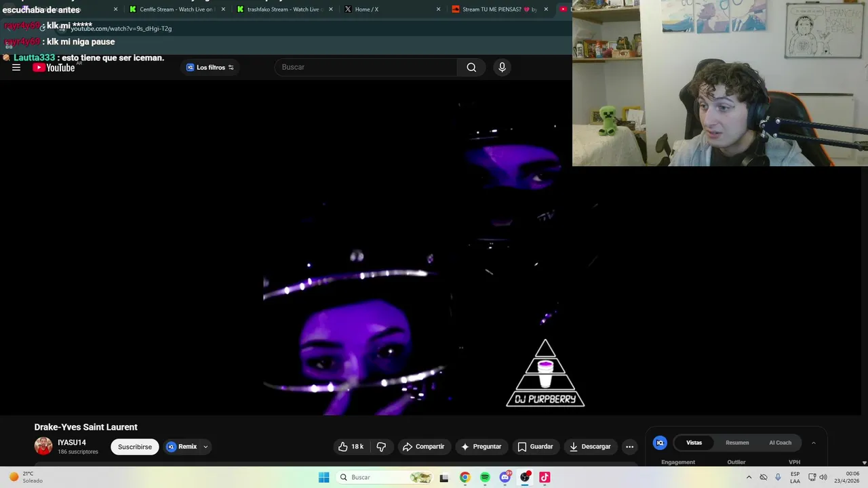Image resolution: width=868 pixels, height=488 pixels.
Task: Open the more actions three-dot menu
Action: coord(629,447)
